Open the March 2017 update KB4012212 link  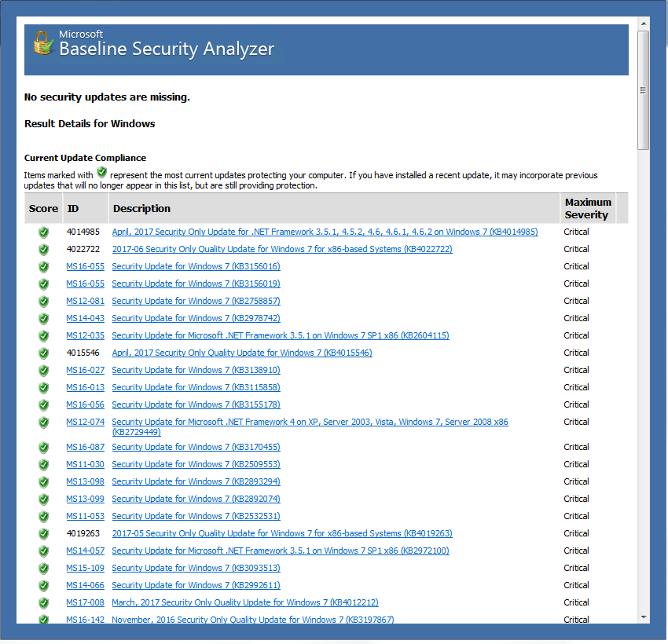(x=244, y=603)
